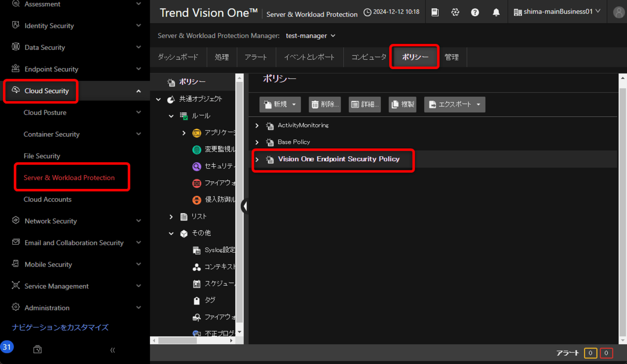Click the red ファイアウォール rule icon
This screenshot has width=627, height=364.
pyautogui.click(x=197, y=183)
